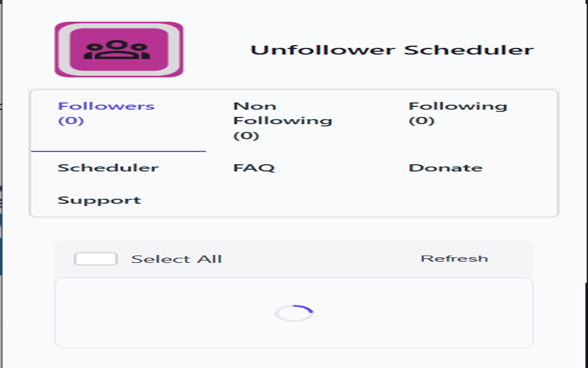Open the Following (0) tab
This screenshot has height=368, width=588.
tap(457, 113)
